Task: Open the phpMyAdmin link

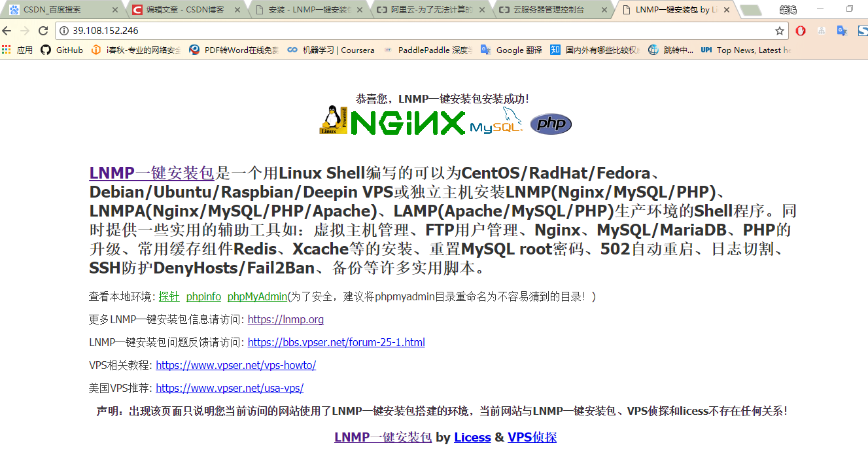Action: pos(257,297)
